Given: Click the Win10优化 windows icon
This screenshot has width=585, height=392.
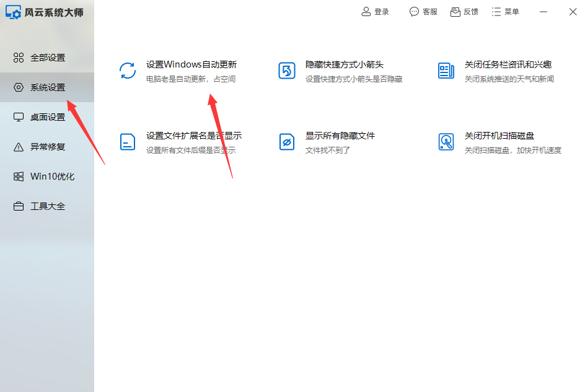Looking at the screenshot, I should point(19,176).
